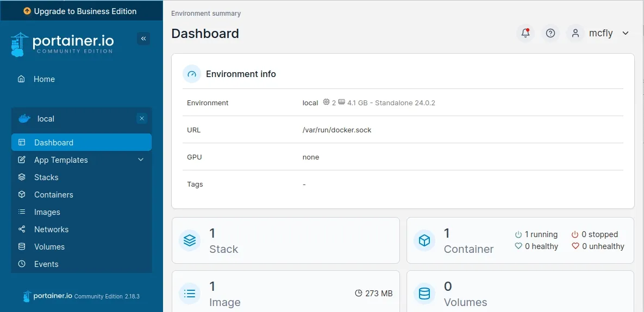Click the '0 healthy' status text
The height and width of the screenshot is (312, 644).
point(541,246)
